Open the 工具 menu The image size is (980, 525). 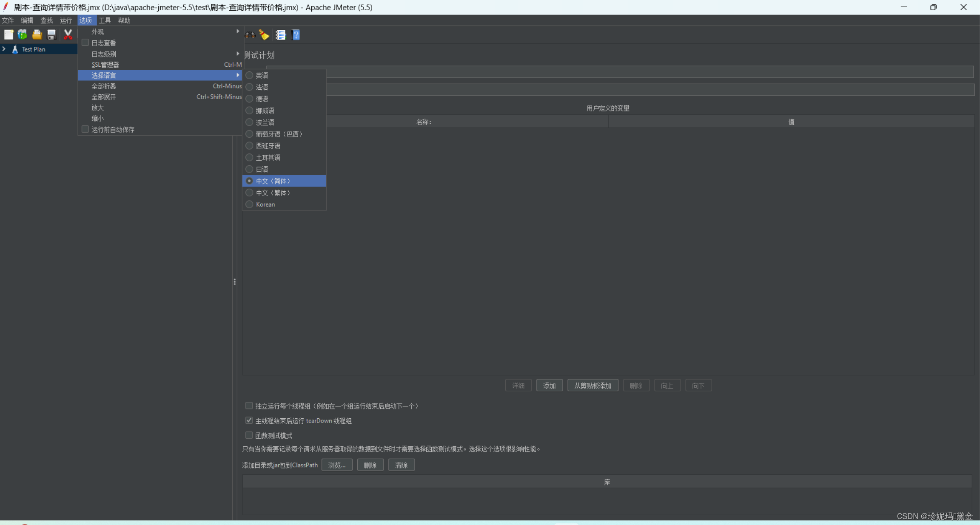pyautogui.click(x=105, y=20)
